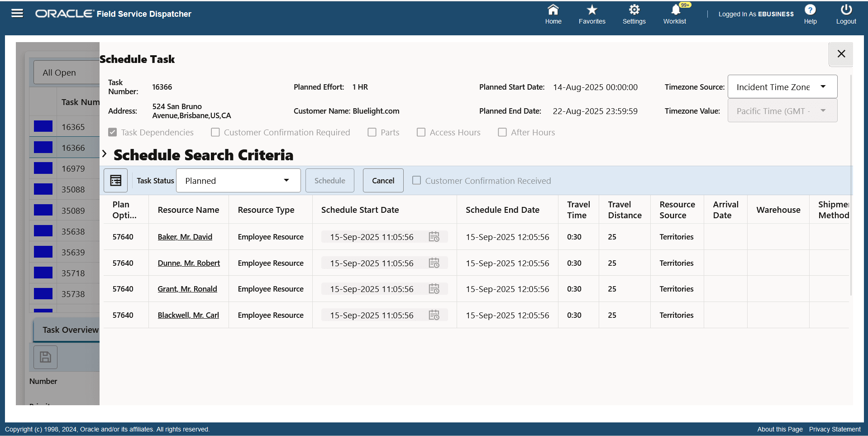Click the Cancel button
Image resolution: width=868 pixels, height=436 pixels.
pyautogui.click(x=383, y=180)
